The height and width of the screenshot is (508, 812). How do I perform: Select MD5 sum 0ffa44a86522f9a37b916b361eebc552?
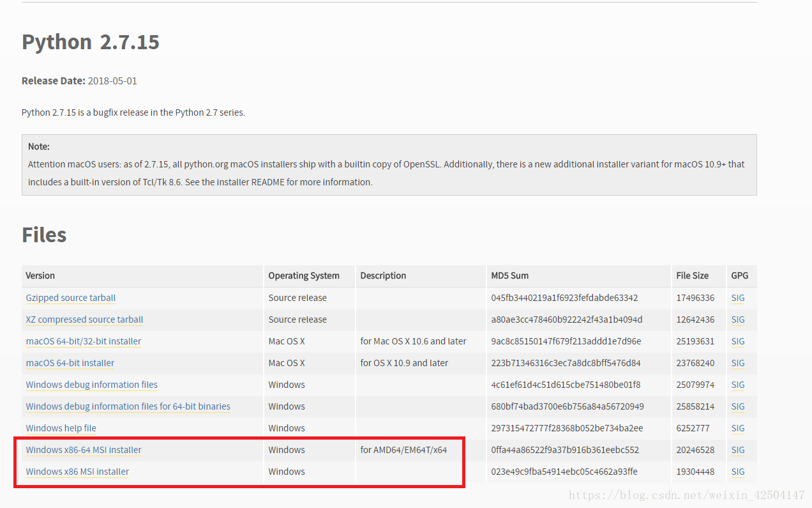(565, 450)
